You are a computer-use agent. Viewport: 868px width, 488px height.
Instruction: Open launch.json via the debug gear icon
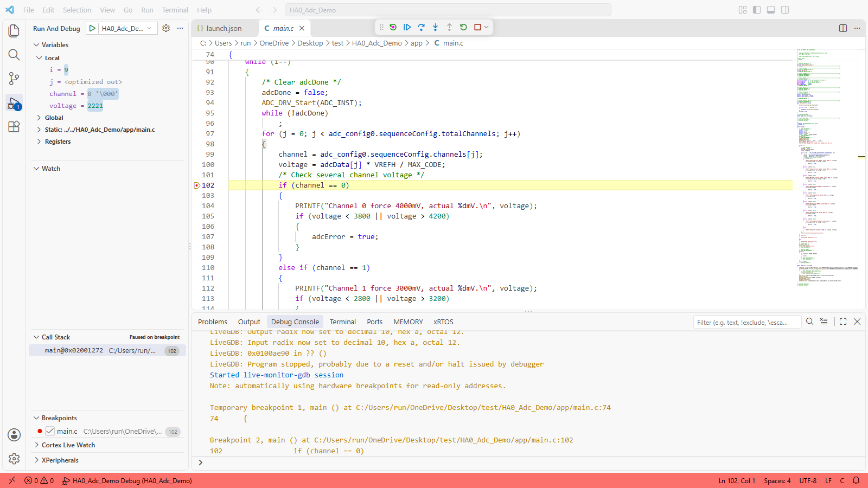click(166, 28)
